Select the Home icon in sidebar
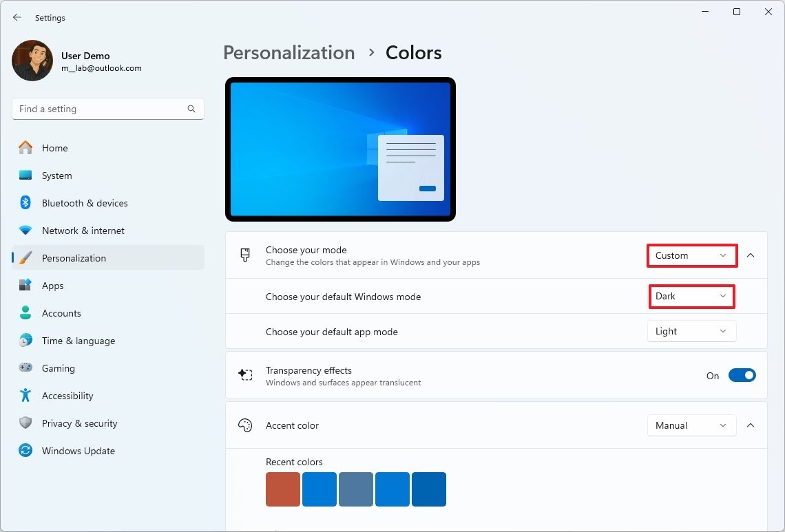 coord(25,148)
